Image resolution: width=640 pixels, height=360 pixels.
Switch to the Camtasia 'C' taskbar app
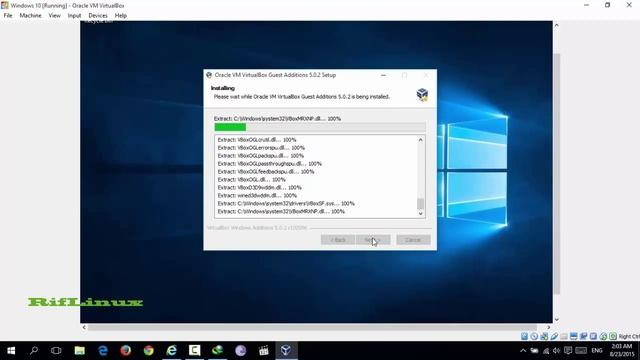pos(195,351)
